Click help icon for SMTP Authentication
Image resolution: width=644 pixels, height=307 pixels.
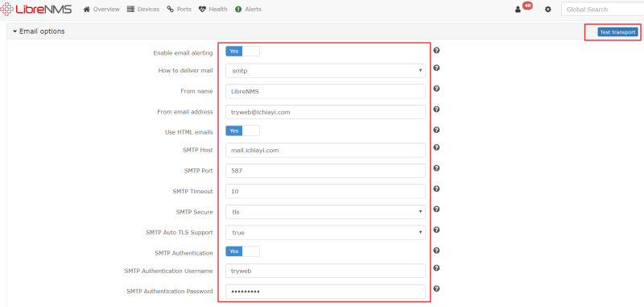[x=436, y=250]
